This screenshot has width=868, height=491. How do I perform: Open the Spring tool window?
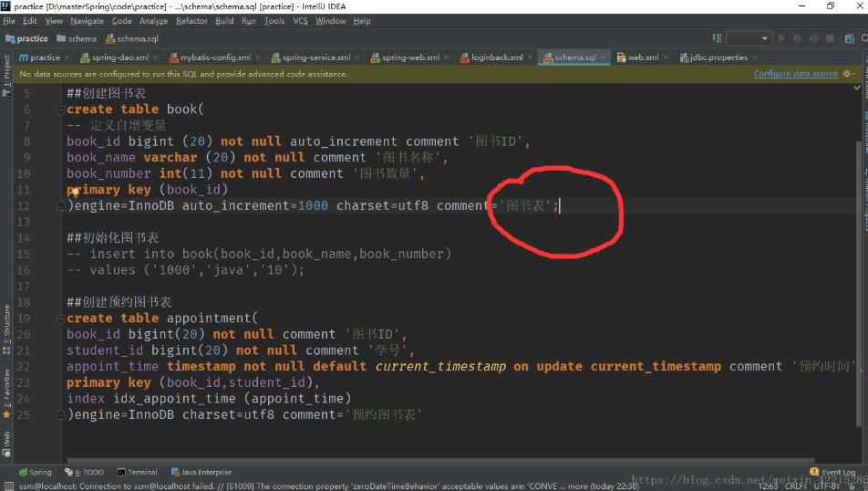click(x=35, y=472)
